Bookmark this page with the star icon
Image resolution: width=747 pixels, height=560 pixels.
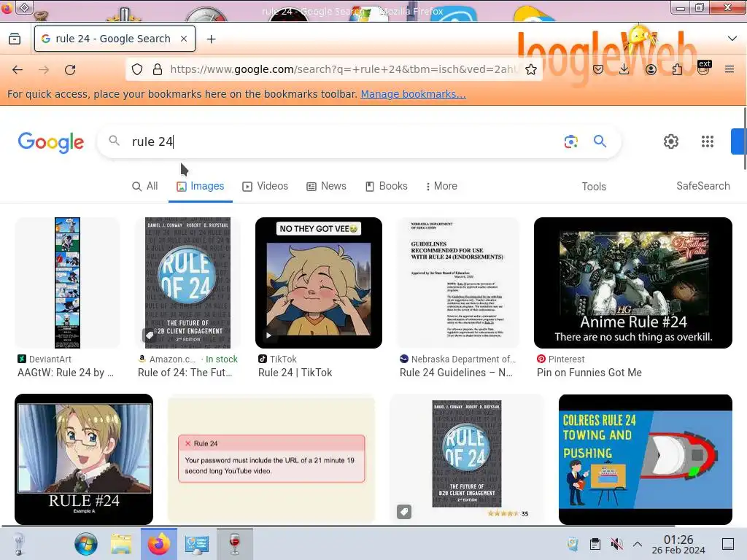(x=531, y=69)
